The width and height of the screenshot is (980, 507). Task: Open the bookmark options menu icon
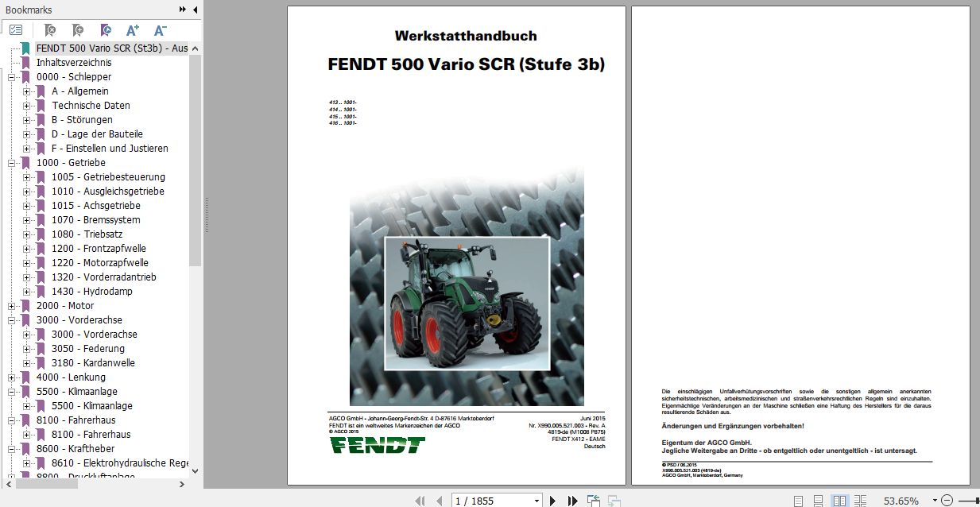click(16, 30)
